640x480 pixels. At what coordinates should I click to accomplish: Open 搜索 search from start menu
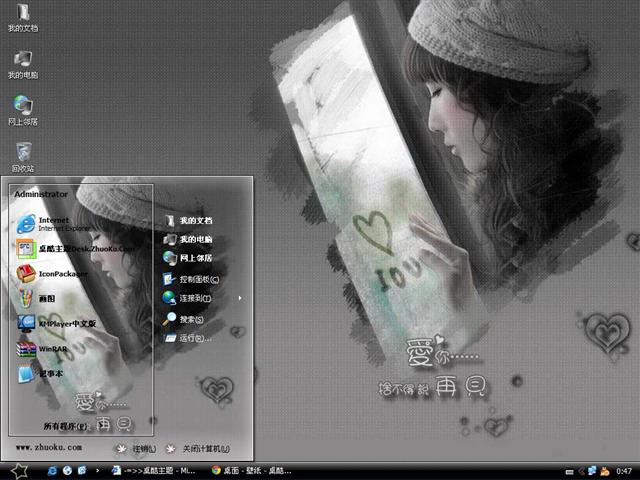point(183,319)
